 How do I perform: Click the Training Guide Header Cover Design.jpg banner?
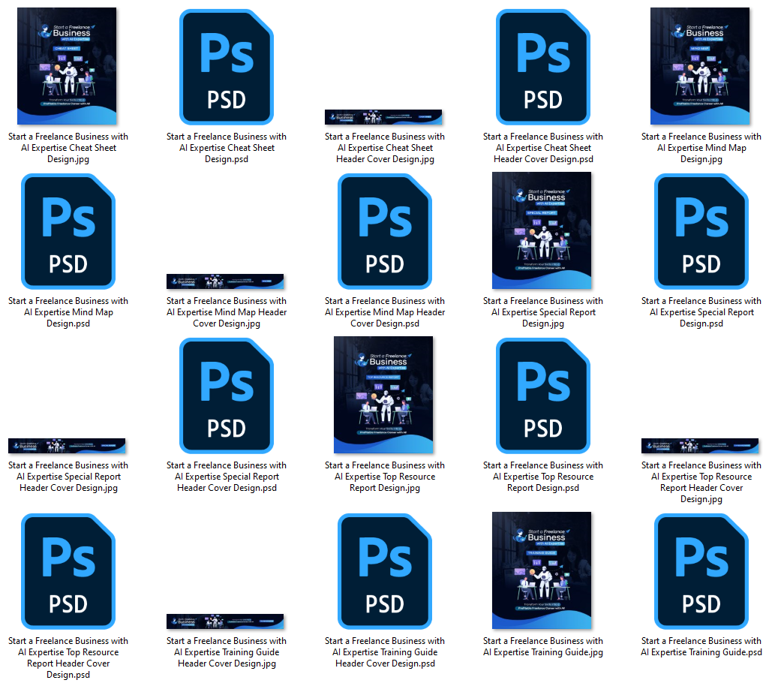click(x=225, y=621)
